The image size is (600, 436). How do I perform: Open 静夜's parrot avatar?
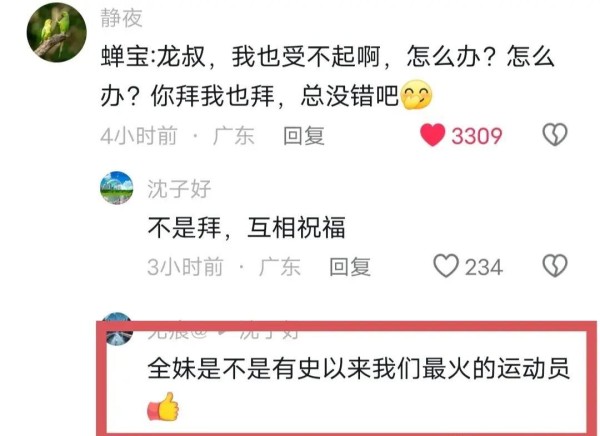(57, 32)
